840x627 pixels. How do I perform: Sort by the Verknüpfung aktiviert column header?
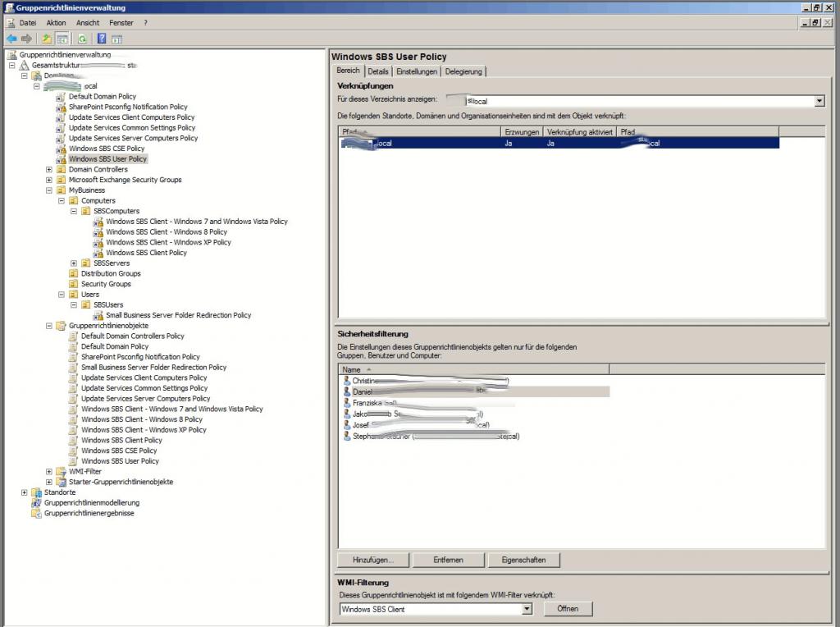[x=580, y=132]
